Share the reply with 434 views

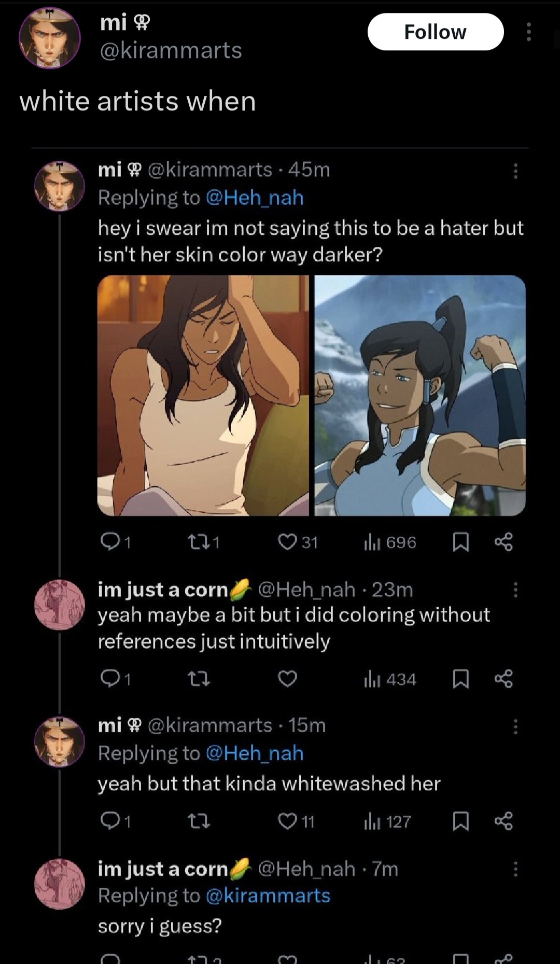(503, 679)
